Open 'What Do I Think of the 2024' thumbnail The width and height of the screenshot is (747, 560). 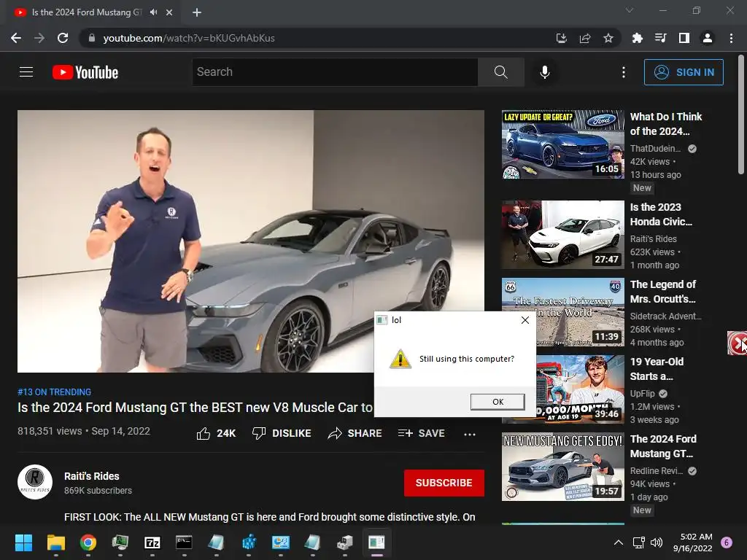(x=562, y=145)
